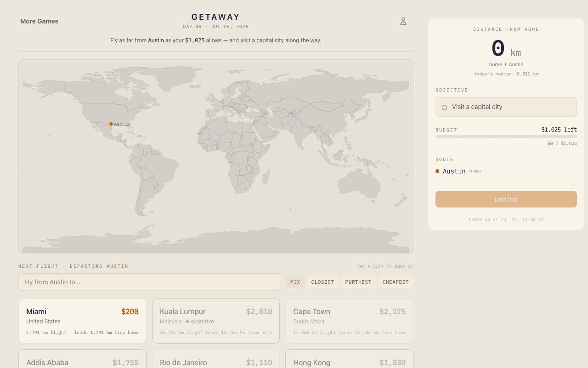Select the CHEAPEST filter tab

pos(396,282)
